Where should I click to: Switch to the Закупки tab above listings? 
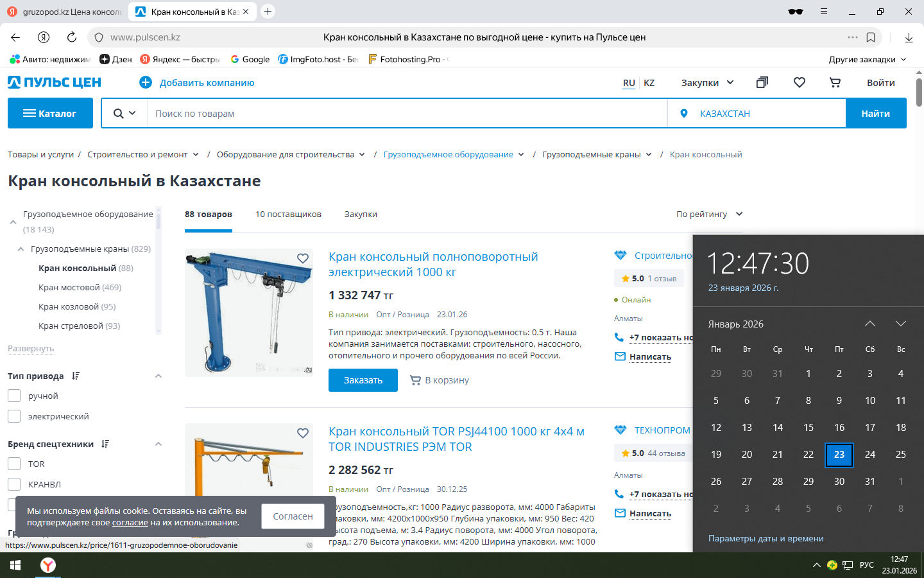tap(361, 214)
